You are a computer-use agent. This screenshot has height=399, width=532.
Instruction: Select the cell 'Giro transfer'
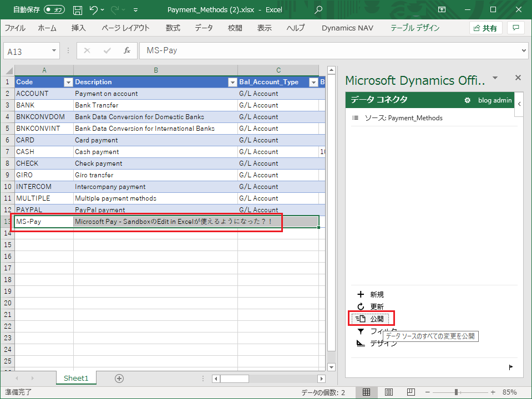pos(156,175)
